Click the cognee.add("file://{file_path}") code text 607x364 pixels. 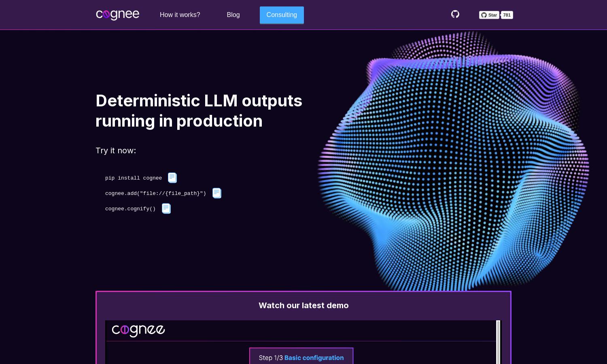pyautogui.click(x=155, y=193)
